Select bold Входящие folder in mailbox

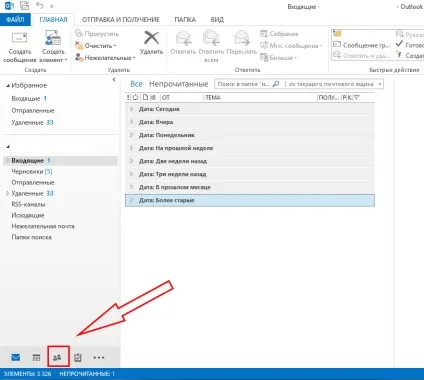[x=60, y=160]
